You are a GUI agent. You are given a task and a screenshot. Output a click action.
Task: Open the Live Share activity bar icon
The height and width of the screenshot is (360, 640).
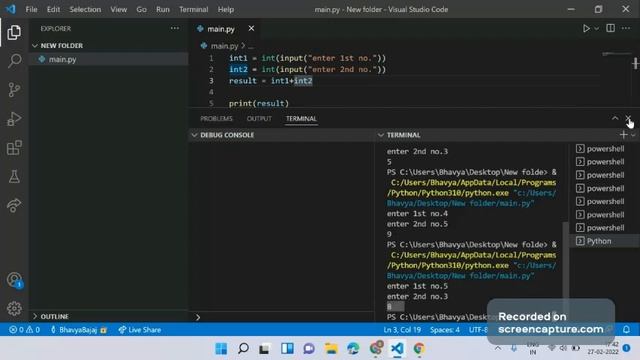(14, 205)
